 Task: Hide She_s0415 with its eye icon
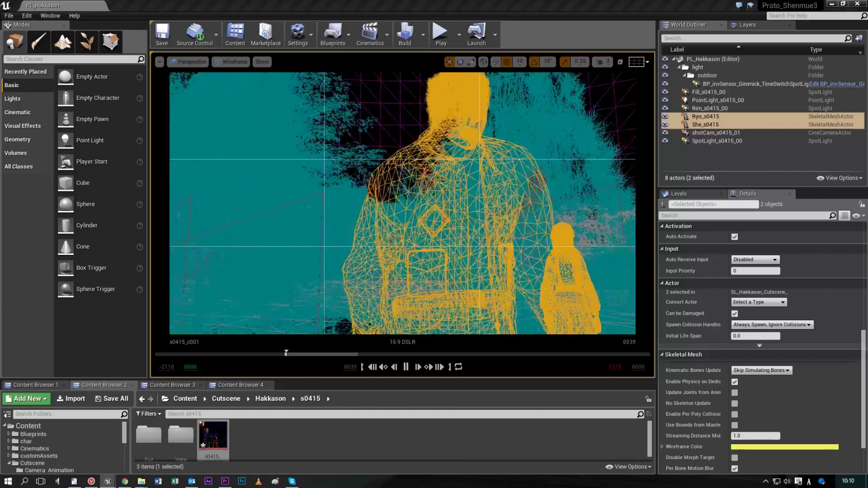point(665,124)
